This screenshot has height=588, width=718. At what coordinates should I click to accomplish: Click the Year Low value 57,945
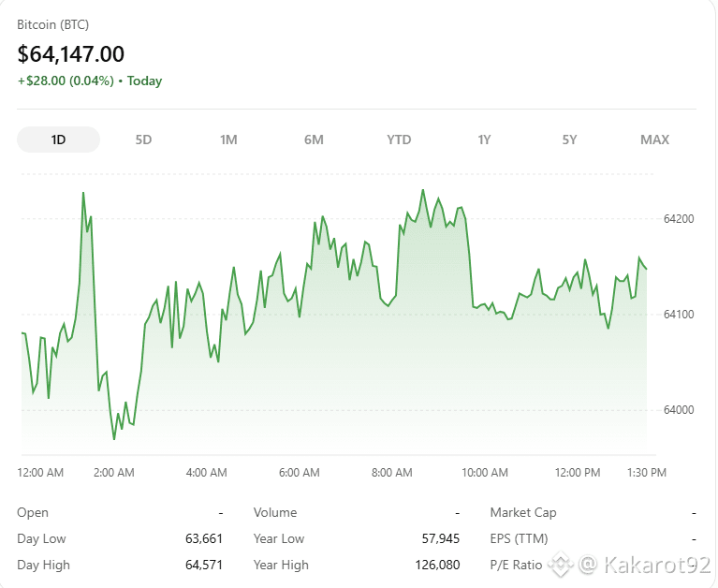pos(441,538)
